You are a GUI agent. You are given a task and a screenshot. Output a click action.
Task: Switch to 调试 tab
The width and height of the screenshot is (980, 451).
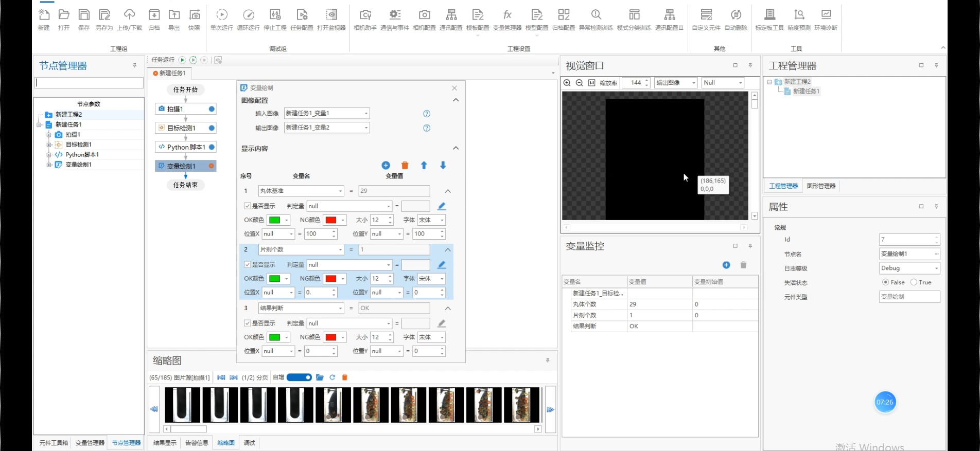(249, 443)
